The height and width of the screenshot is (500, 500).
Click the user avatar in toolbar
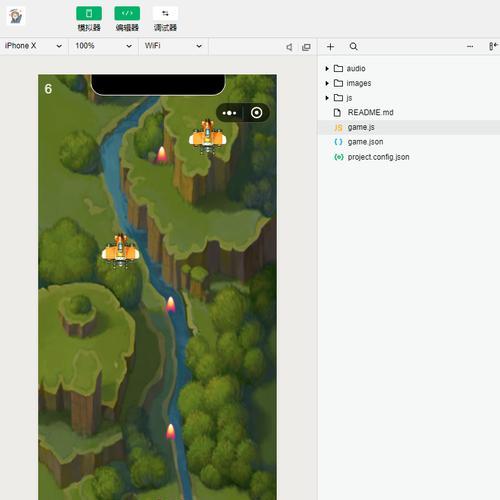click(16, 16)
